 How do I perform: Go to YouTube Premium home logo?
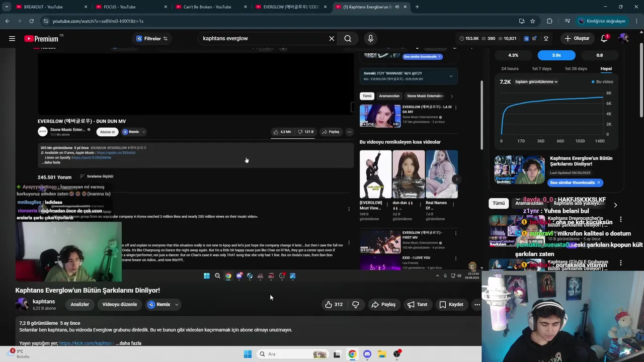[43, 39]
